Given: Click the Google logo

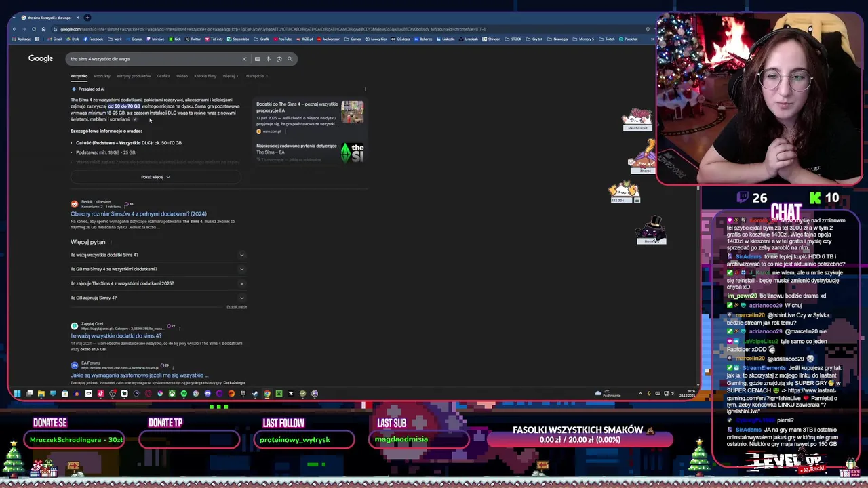Looking at the screenshot, I should 41,58.
